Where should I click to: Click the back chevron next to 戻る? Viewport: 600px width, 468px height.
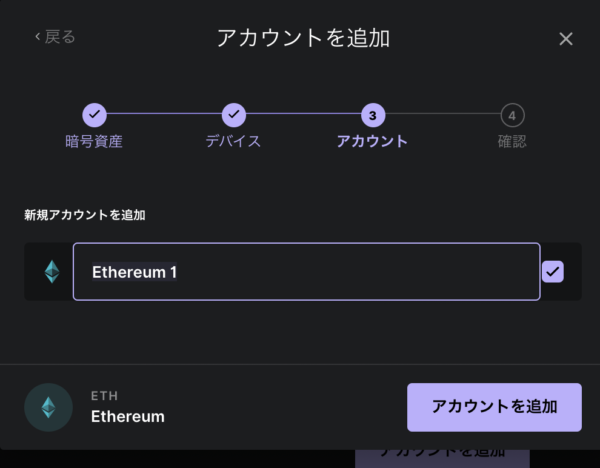click(38, 37)
